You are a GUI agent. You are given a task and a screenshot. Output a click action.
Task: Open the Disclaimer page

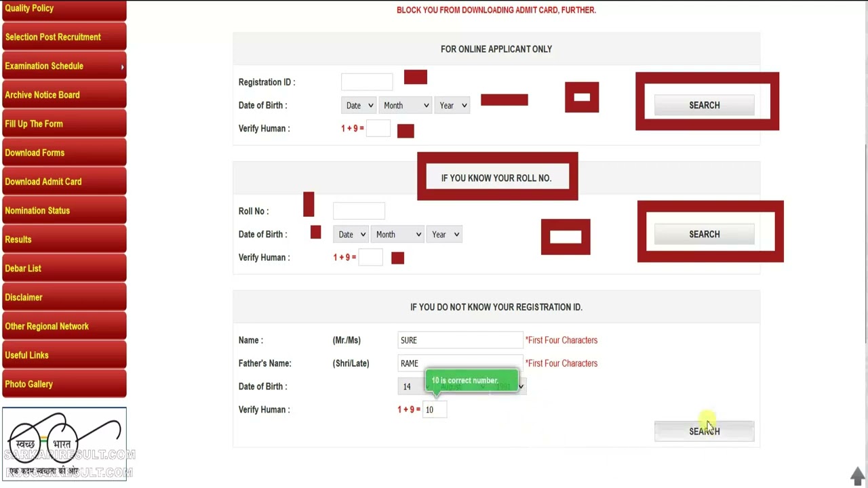[64, 298]
